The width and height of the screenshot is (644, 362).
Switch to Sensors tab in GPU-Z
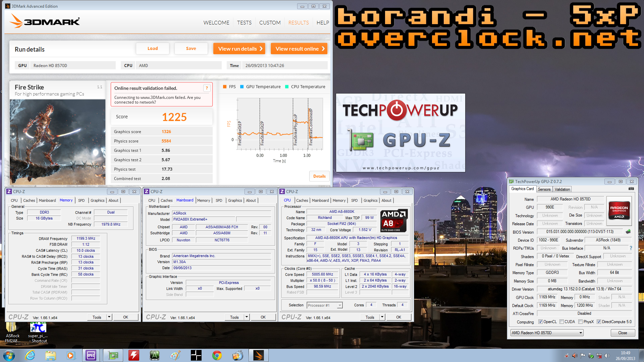[x=544, y=189]
